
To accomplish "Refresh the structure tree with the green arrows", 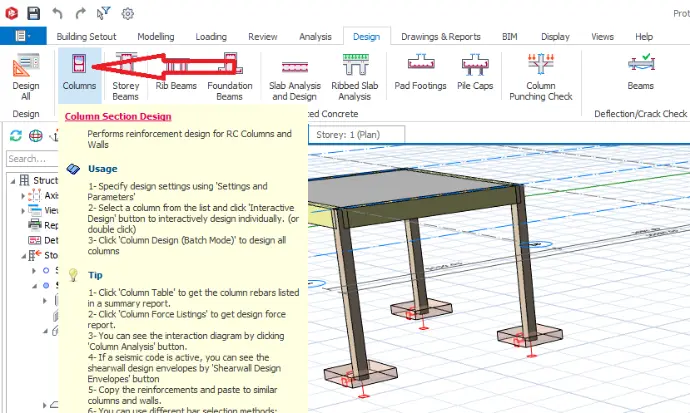I will pyautogui.click(x=16, y=135).
